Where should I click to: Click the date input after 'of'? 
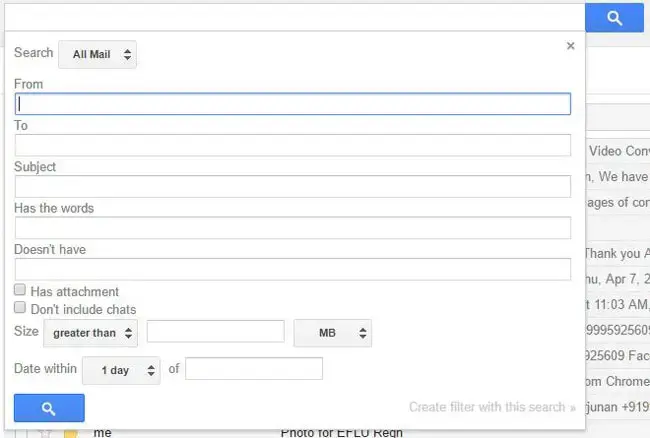(x=254, y=368)
